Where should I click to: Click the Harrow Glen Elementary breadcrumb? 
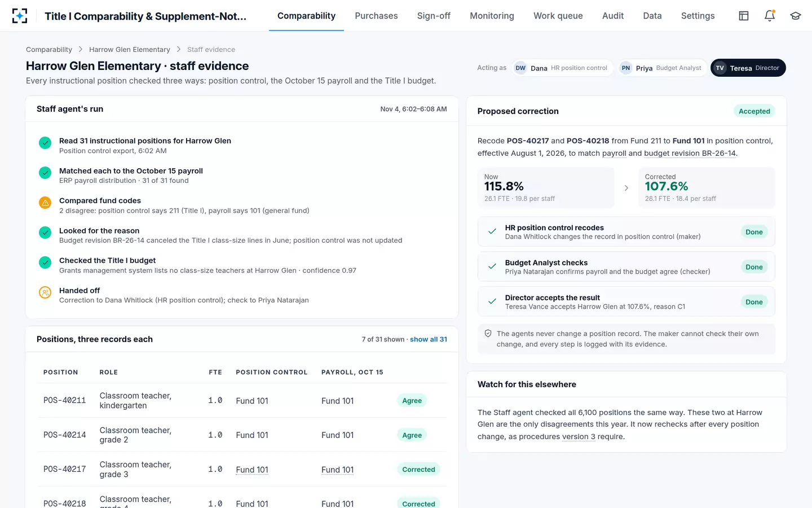click(130, 50)
